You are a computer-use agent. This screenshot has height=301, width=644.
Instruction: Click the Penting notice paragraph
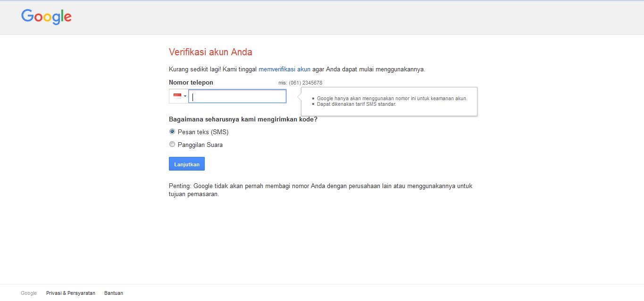tap(321, 190)
